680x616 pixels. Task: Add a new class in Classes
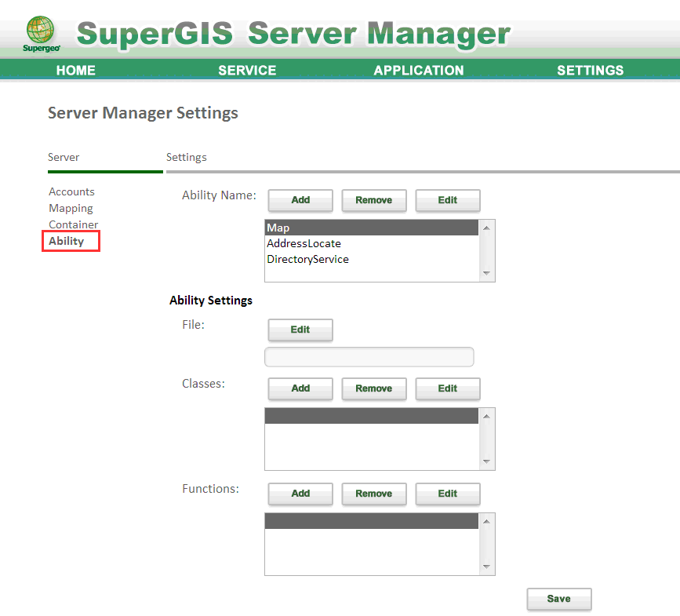click(x=300, y=388)
